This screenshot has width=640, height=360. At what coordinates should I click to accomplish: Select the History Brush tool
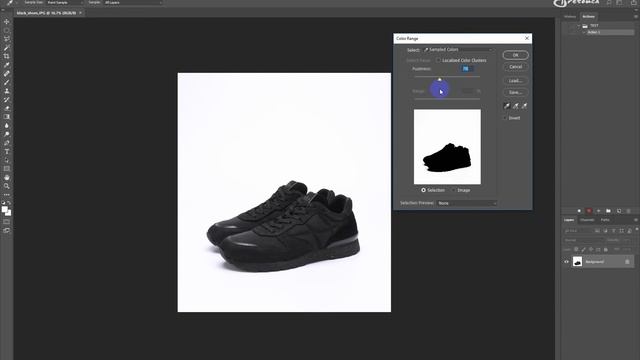pos(7,100)
